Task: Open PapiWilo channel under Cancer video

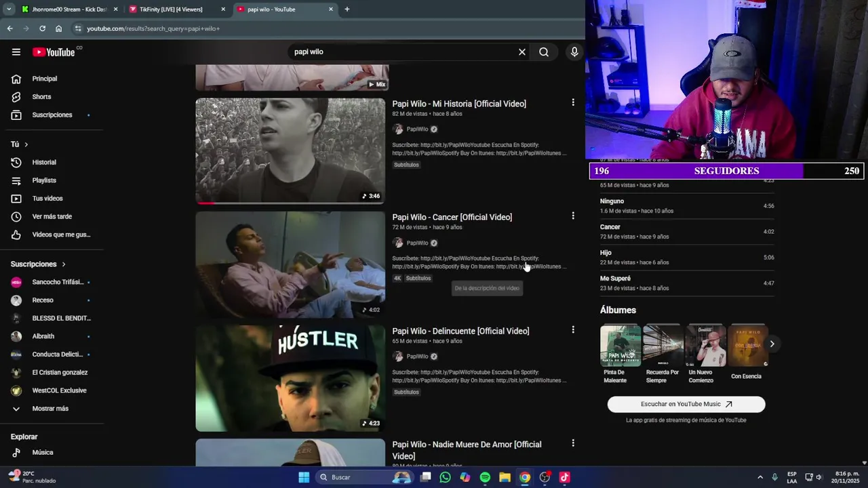Action: point(417,243)
